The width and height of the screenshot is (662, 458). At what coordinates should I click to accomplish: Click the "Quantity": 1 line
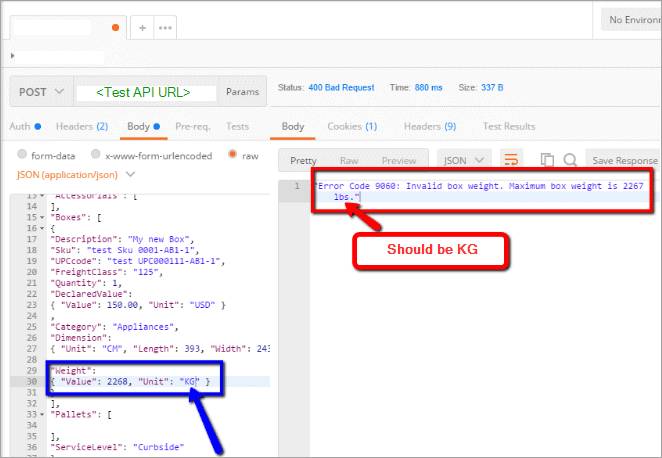point(86,283)
